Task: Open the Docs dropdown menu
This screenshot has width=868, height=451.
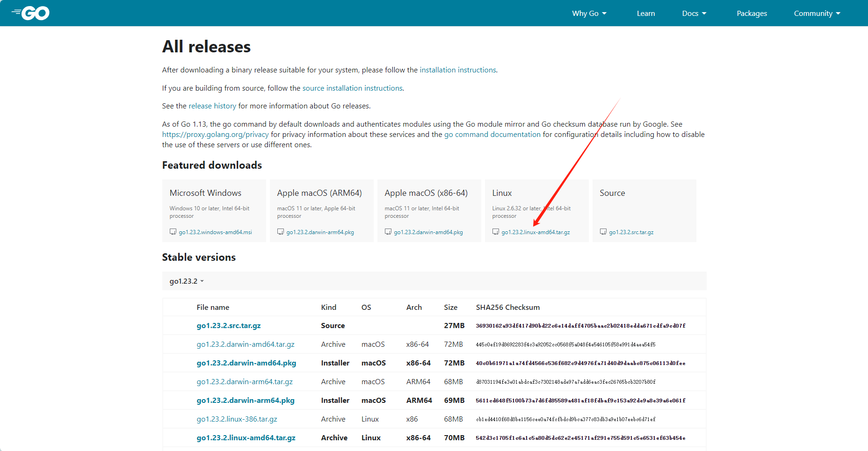Action: (x=694, y=13)
